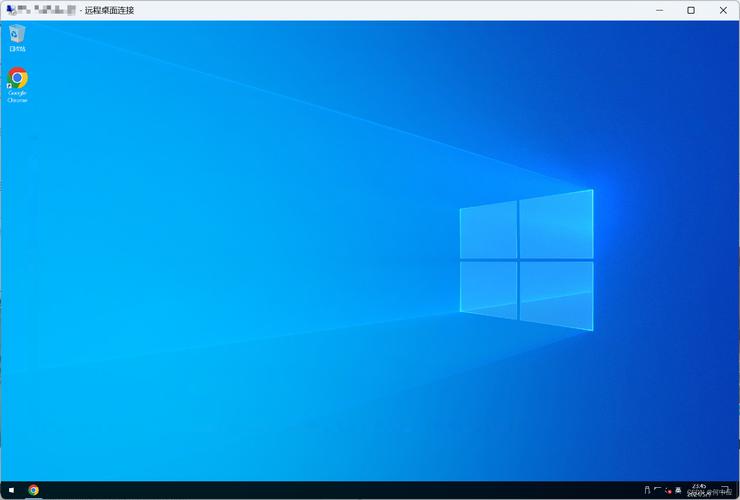This screenshot has height=500, width=740.
Task: Select the Google Chrome desktop shortcut
Action: coord(17,85)
